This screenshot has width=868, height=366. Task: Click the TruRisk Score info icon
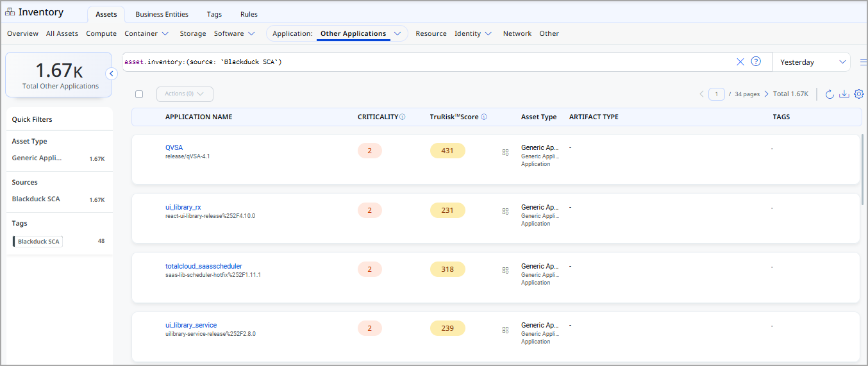[x=484, y=117]
